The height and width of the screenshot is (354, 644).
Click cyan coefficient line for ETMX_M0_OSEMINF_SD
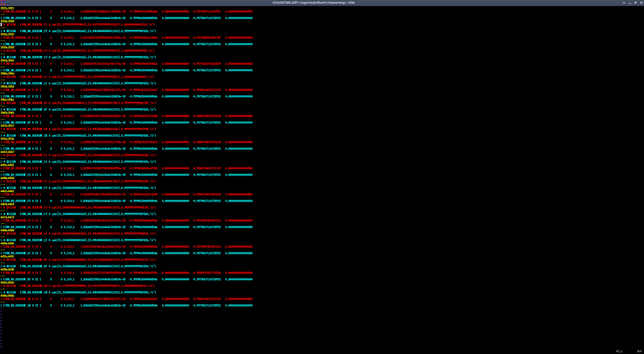(127, 149)
